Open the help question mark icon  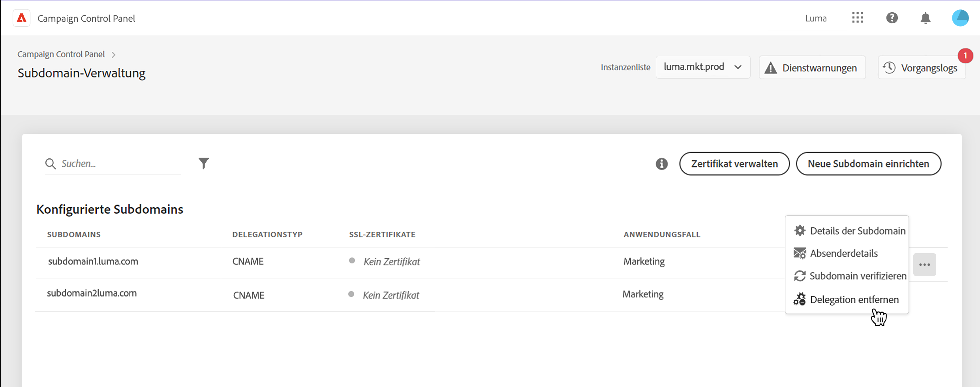(892, 18)
